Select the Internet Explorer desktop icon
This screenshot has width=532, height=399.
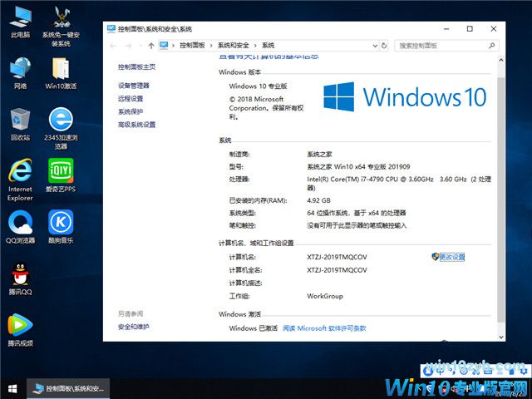click(x=20, y=180)
